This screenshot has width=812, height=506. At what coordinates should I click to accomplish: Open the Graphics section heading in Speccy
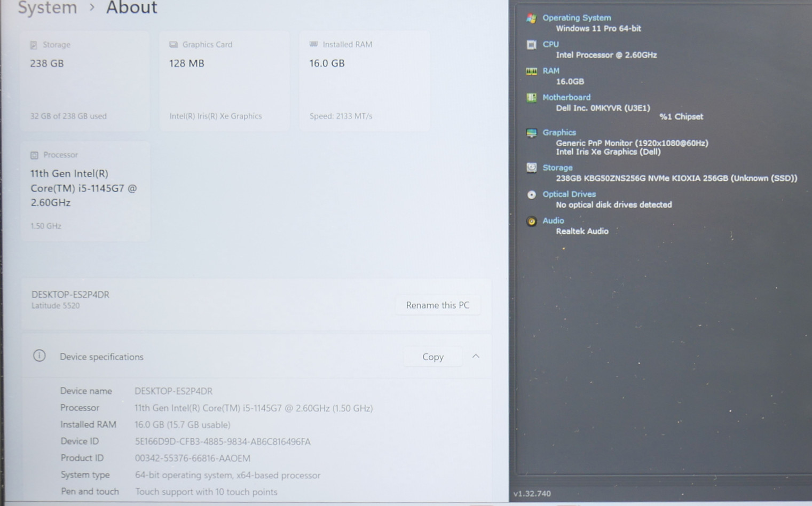tap(559, 132)
